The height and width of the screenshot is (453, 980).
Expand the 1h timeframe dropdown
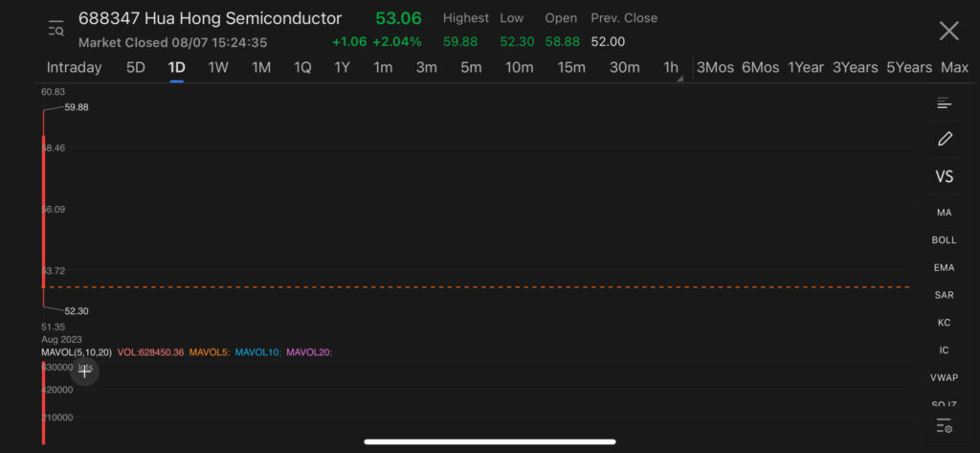(x=673, y=69)
